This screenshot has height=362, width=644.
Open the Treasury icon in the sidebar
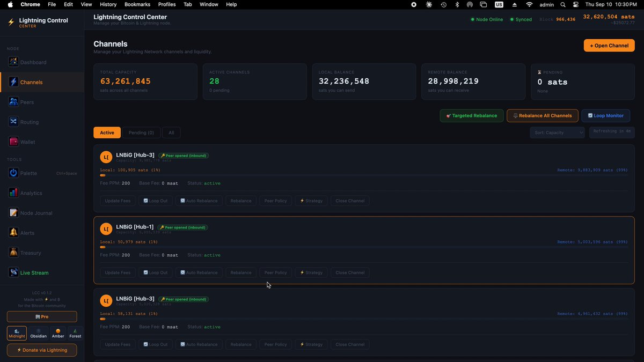(x=13, y=253)
